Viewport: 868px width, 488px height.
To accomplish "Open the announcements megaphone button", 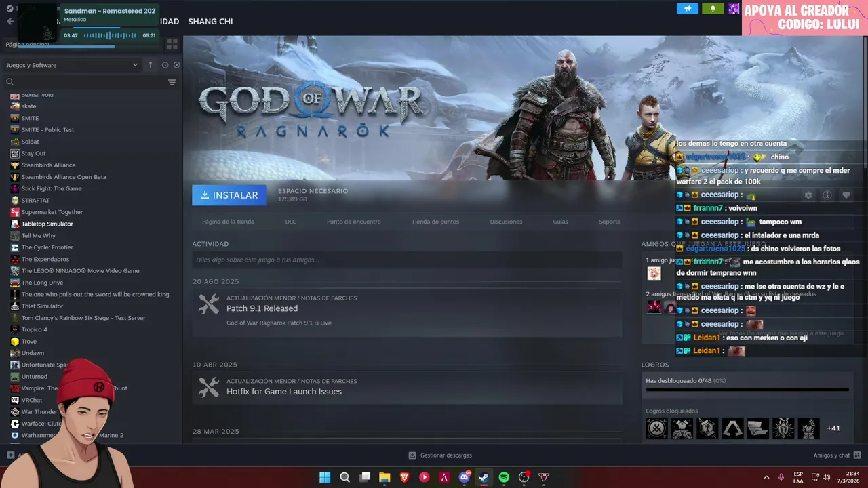I will 687,9.
